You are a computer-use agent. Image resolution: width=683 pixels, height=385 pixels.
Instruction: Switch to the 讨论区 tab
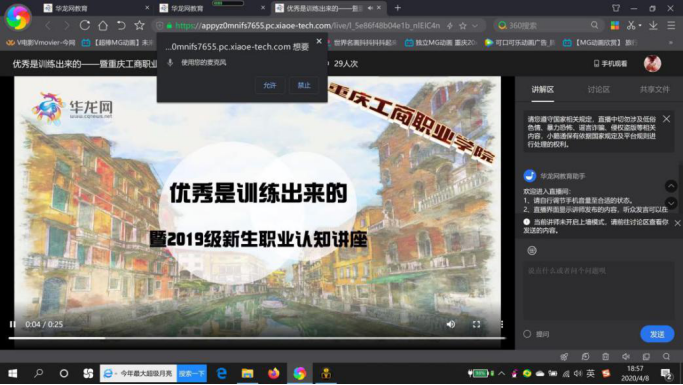click(x=598, y=90)
